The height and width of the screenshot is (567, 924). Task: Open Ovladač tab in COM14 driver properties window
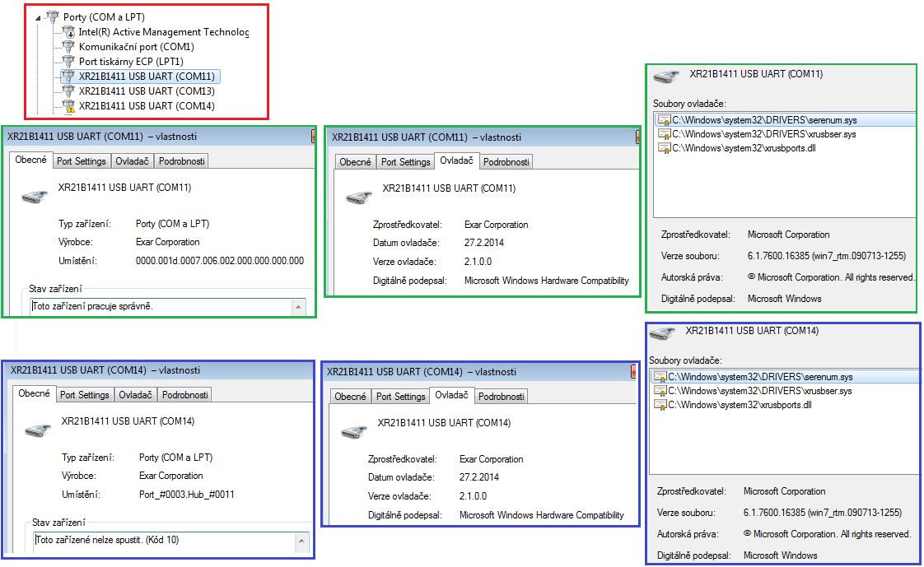pyautogui.click(x=452, y=395)
